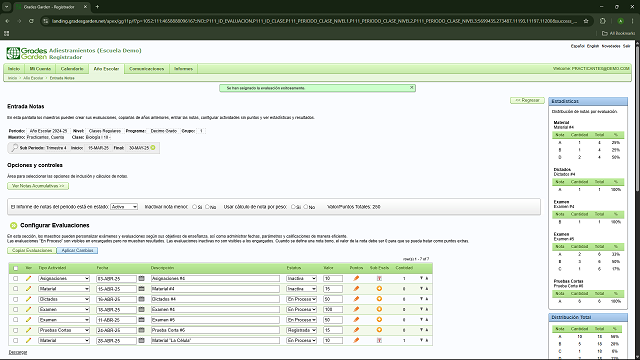Open calendar picker for Material "La Célula" date
Image resolution: width=640 pixels, height=360 pixels.
(x=141, y=340)
